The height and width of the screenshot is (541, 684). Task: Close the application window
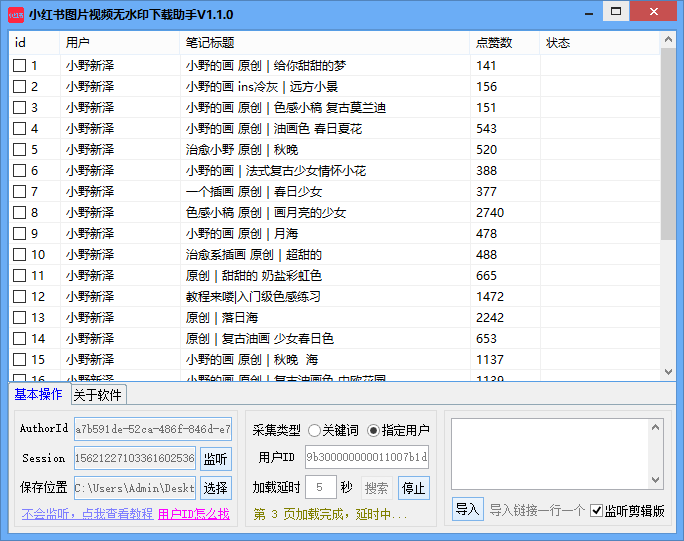(653, 11)
